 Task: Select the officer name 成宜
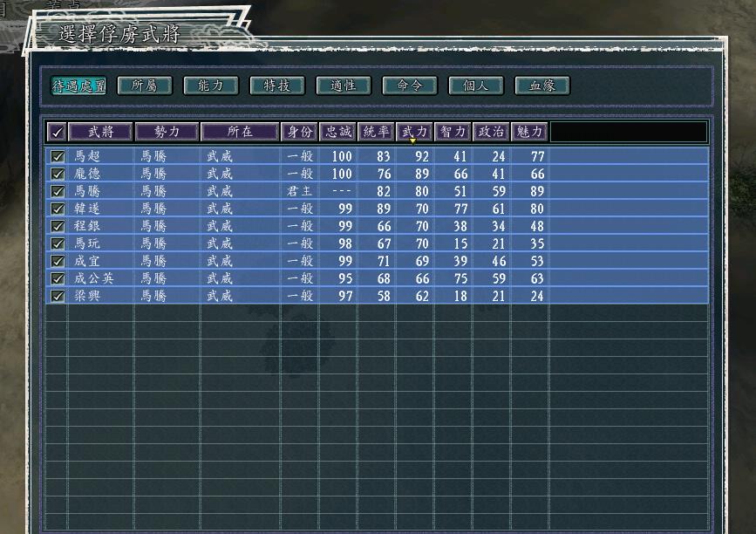[x=87, y=261]
